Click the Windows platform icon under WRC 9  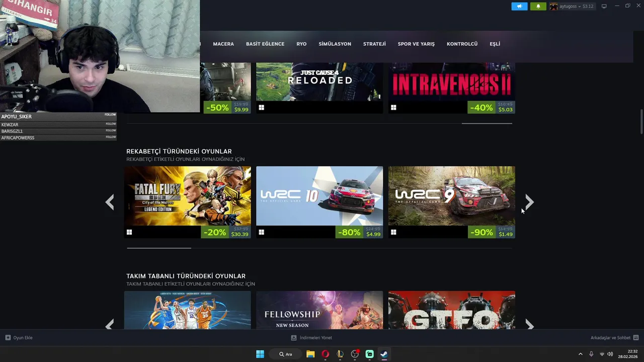coord(393,232)
